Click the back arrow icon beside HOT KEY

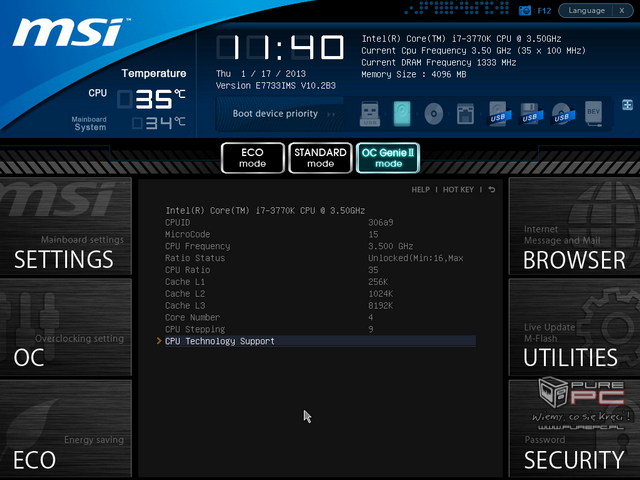pyautogui.click(x=492, y=189)
